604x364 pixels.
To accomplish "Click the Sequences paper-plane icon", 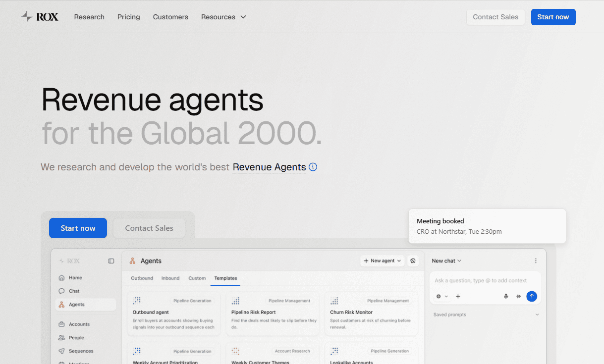I will point(61,351).
